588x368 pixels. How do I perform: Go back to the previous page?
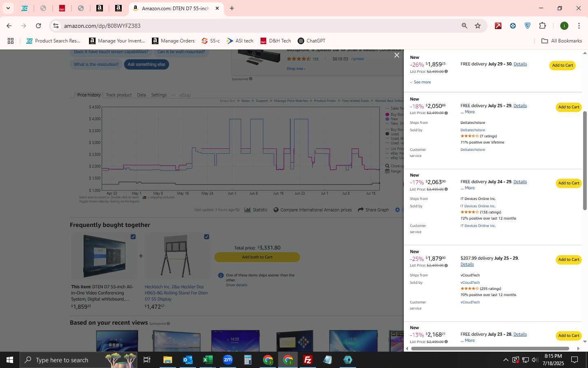(x=9, y=26)
